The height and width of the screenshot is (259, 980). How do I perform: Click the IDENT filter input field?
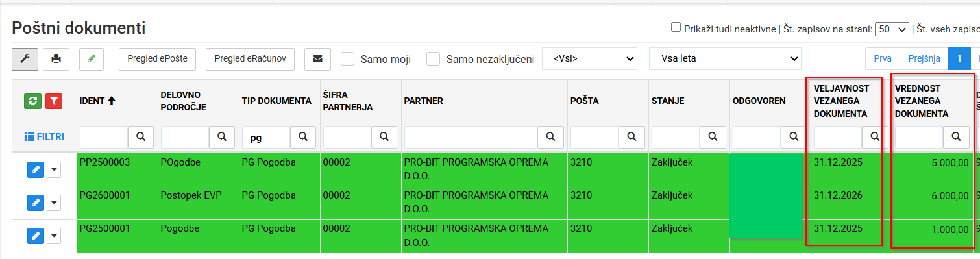click(x=104, y=136)
